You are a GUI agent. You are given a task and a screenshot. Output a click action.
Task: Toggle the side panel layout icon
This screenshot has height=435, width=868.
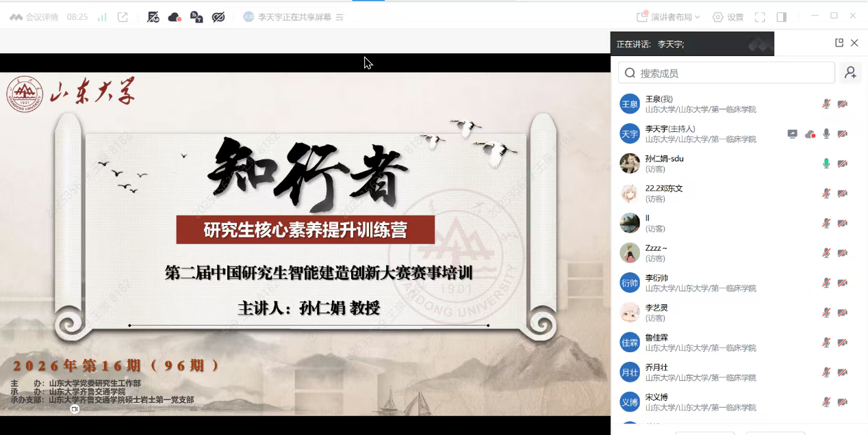pyautogui.click(x=782, y=17)
